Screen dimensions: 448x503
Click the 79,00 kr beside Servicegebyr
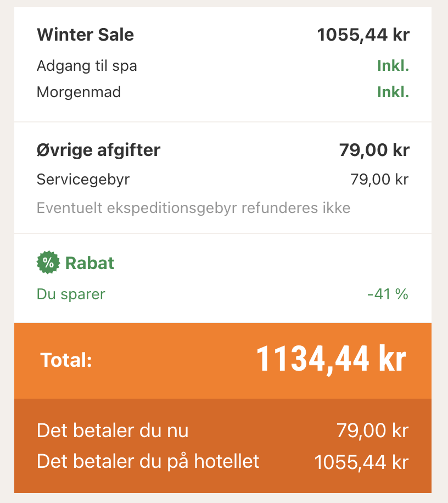pyautogui.click(x=379, y=179)
